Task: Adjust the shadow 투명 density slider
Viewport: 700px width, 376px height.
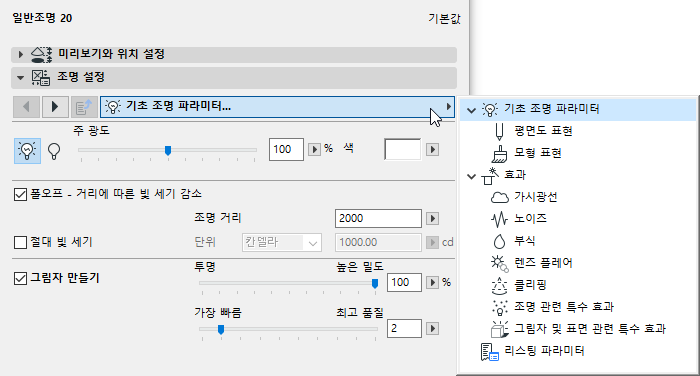Action: pyautogui.click(x=375, y=283)
